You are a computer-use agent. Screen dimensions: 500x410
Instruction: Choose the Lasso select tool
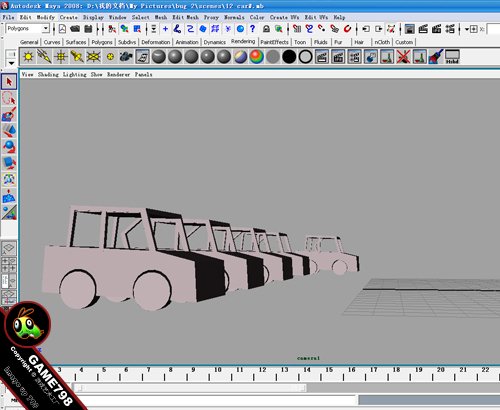[9, 98]
